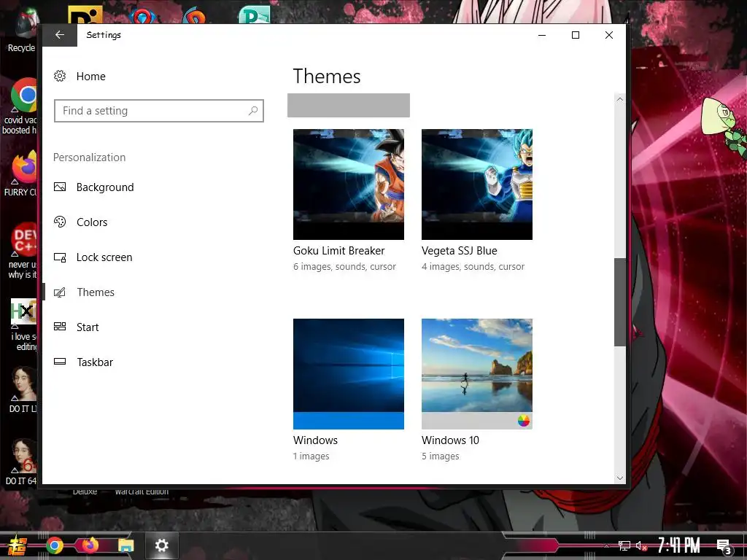Click the muted volume tray icon
The height and width of the screenshot is (560, 747).
click(641, 545)
